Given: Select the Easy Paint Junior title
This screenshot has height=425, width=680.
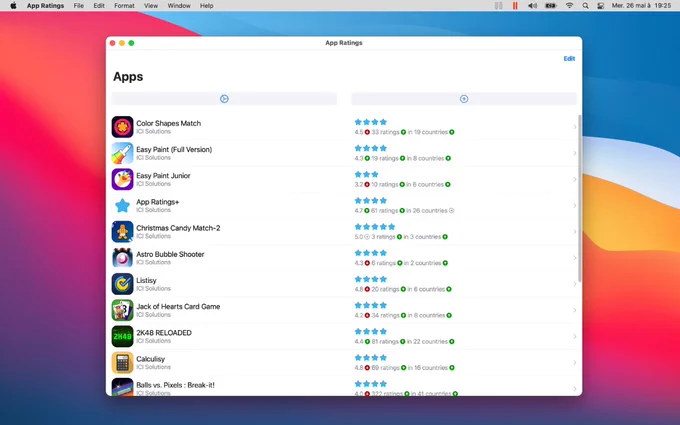Looking at the screenshot, I should click(x=163, y=176).
